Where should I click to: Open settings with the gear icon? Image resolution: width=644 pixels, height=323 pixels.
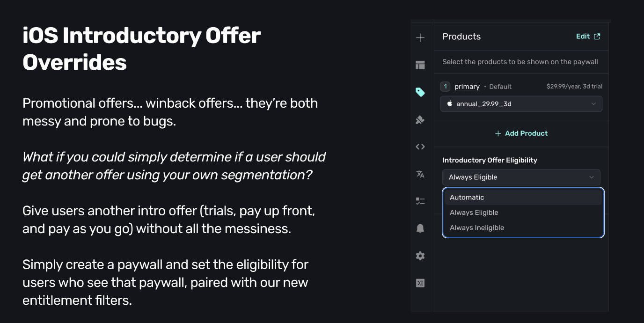click(420, 256)
